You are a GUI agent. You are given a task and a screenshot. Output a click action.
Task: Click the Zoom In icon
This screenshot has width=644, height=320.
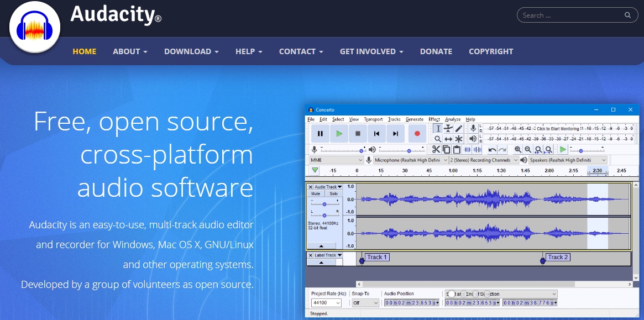click(518, 150)
